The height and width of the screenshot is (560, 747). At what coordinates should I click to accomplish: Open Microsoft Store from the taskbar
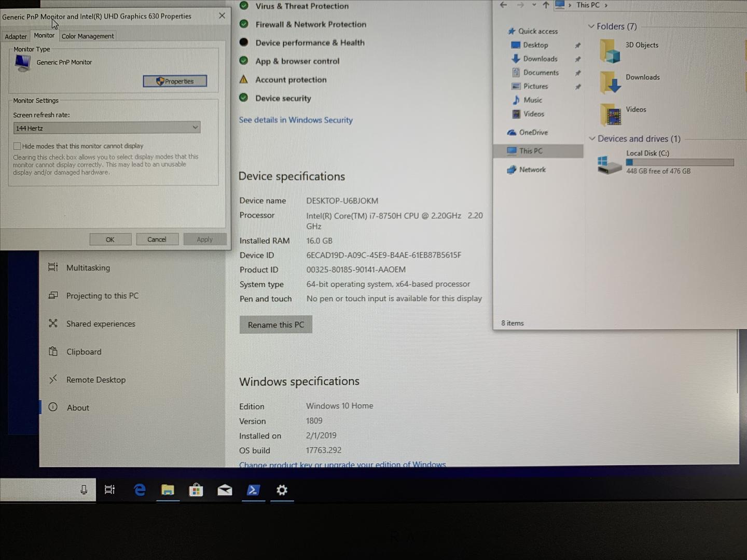pos(196,489)
